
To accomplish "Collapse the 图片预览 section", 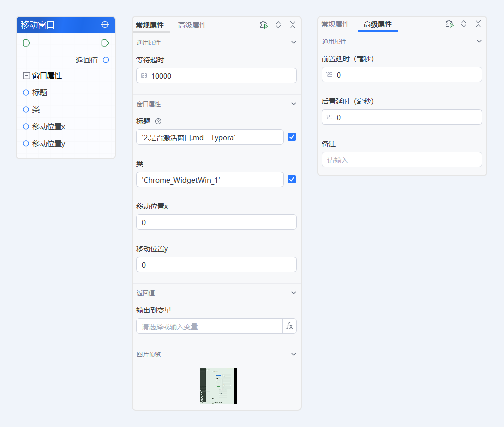I will tap(294, 354).
